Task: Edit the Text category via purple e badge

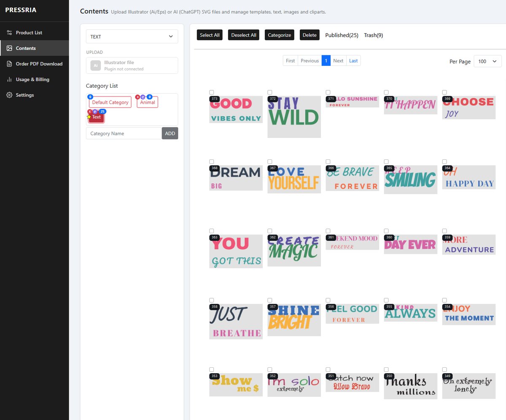Action: 95,112
